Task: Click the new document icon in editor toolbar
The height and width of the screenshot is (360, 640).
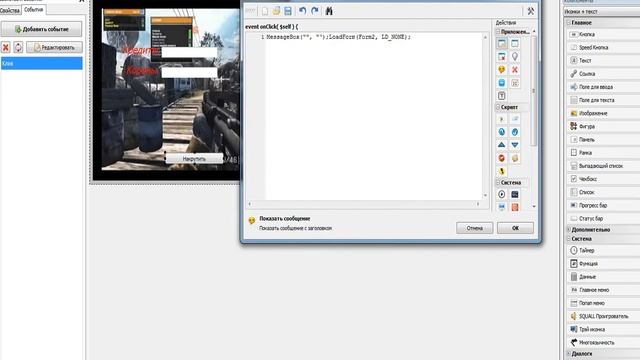Action: point(265,11)
